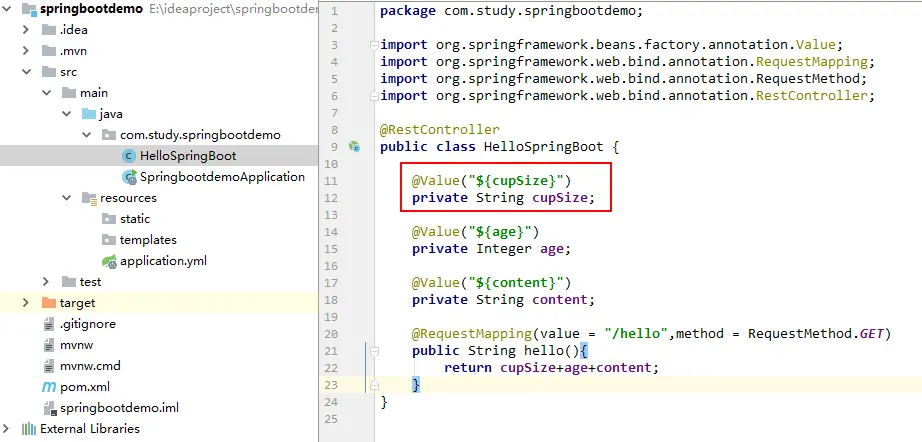This screenshot has height=442, width=922.
Task: Expand the .idea folder arrow
Action: [x=25, y=29]
